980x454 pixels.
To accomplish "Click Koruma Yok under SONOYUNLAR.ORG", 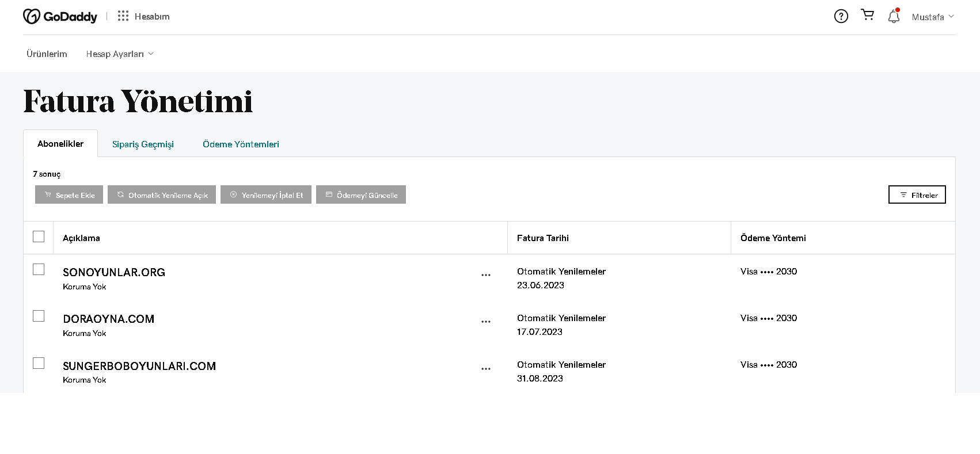I will pos(85,287).
